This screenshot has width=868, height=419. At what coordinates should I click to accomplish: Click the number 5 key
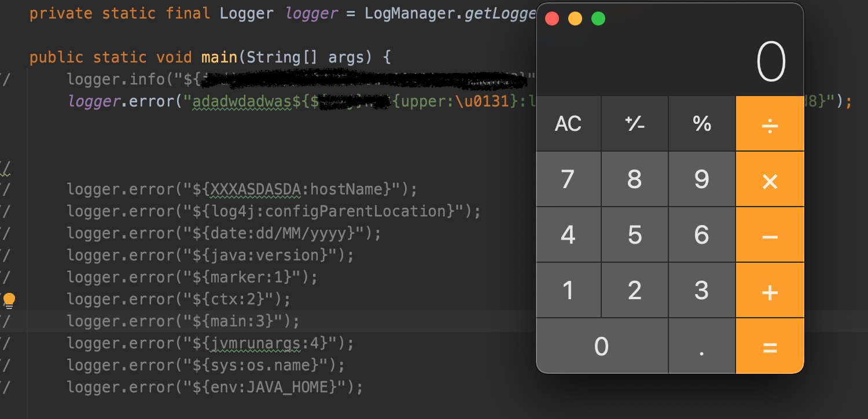(635, 234)
